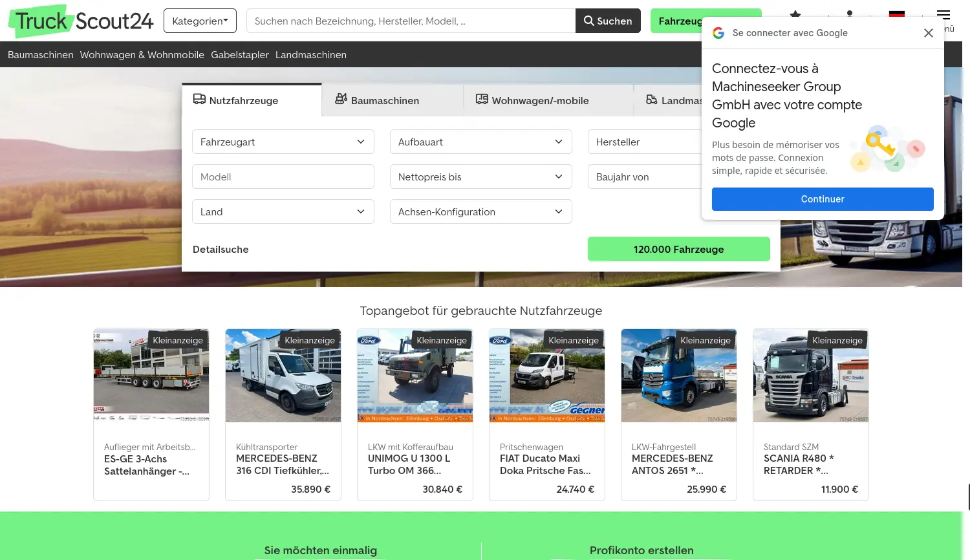Open the hamburger menu icon
This screenshot has height=560, width=970.
coord(943,15)
